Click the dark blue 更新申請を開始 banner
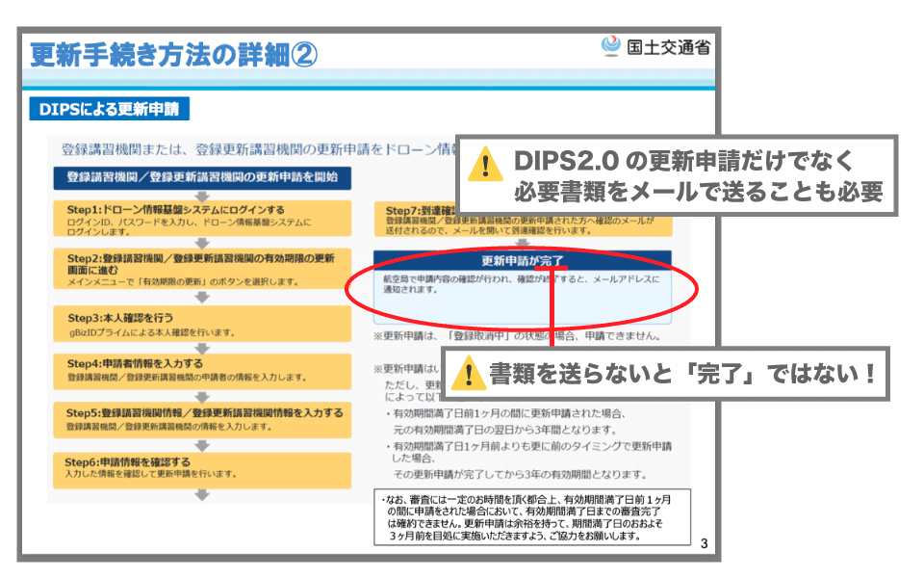924x578 pixels. click(202, 177)
